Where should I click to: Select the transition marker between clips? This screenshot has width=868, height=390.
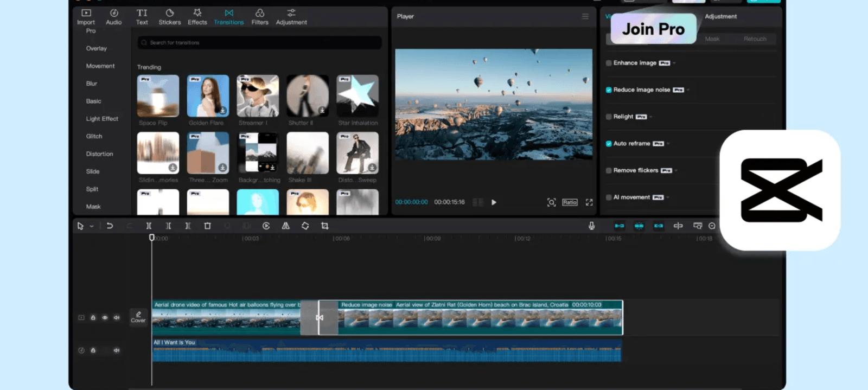(x=320, y=317)
